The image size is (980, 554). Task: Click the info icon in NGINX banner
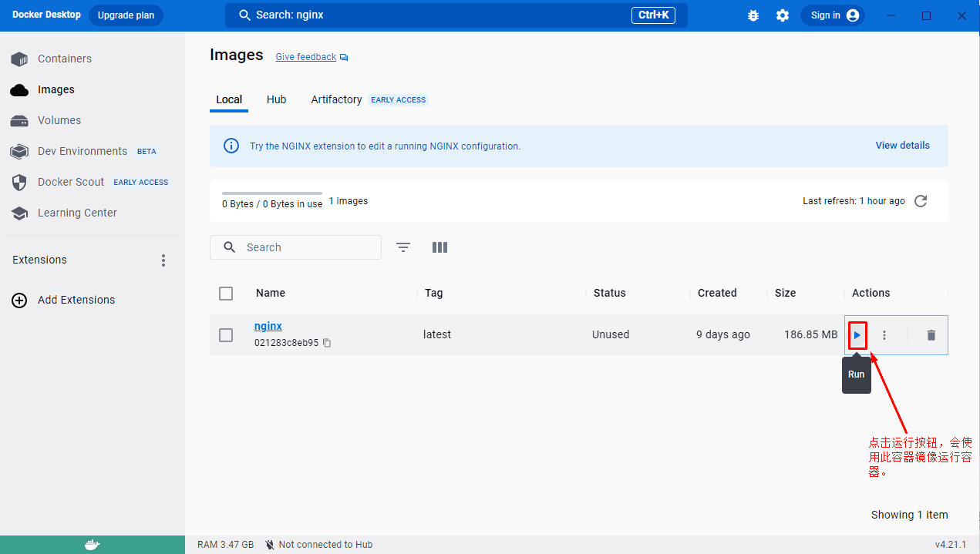tap(231, 146)
